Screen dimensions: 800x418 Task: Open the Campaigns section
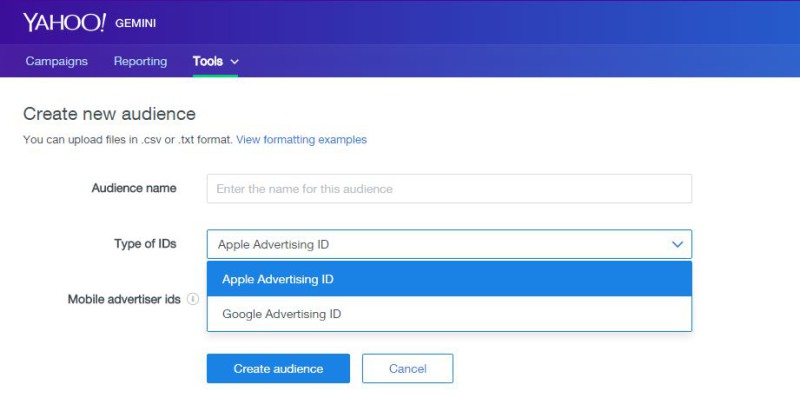pyautogui.click(x=57, y=61)
